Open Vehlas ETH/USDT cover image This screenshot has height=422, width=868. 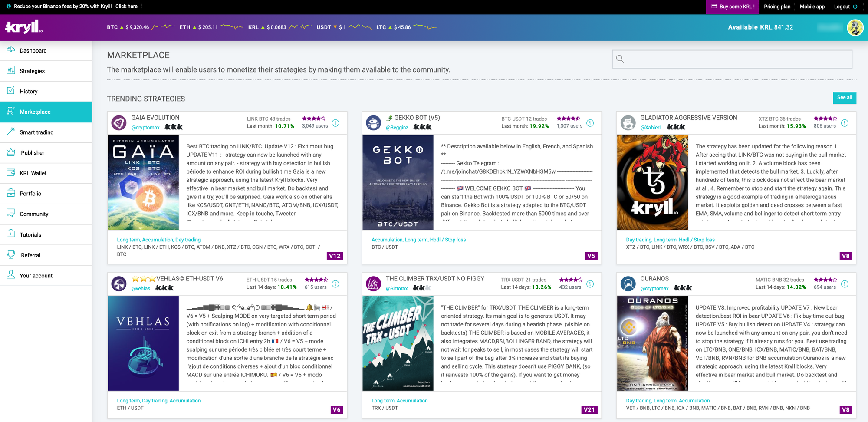pos(143,343)
